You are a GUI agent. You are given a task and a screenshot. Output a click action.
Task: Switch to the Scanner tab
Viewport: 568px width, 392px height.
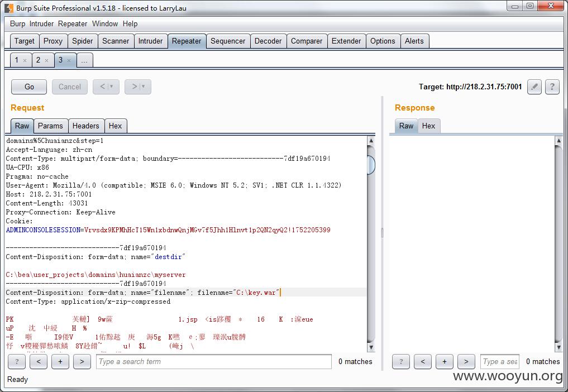(x=116, y=41)
